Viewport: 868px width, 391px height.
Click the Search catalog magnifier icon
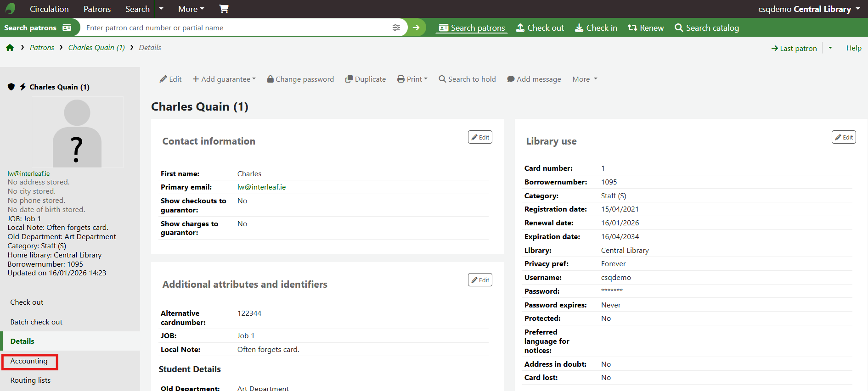[679, 28]
